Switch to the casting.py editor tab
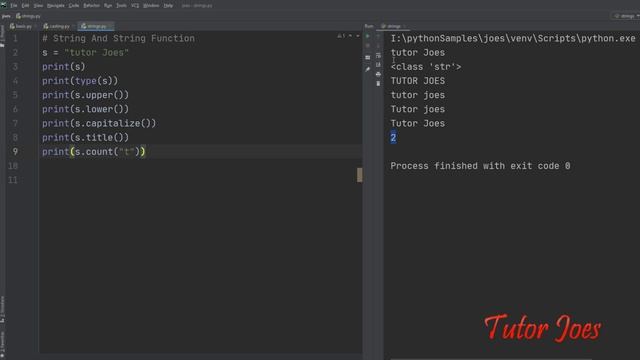Image resolution: width=640 pixels, height=360 pixels. [x=57, y=26]
